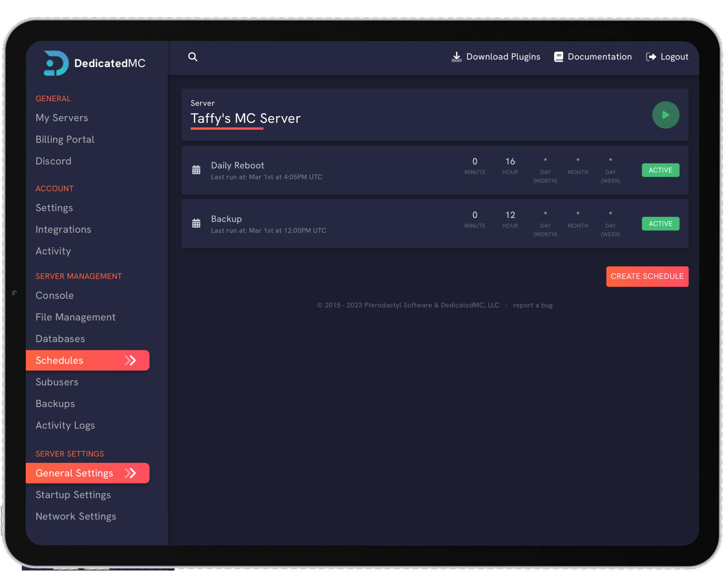Click the Download Plugins download icon
The height and width of the screenshot is (587, 728).
click(x=456, y=57)
